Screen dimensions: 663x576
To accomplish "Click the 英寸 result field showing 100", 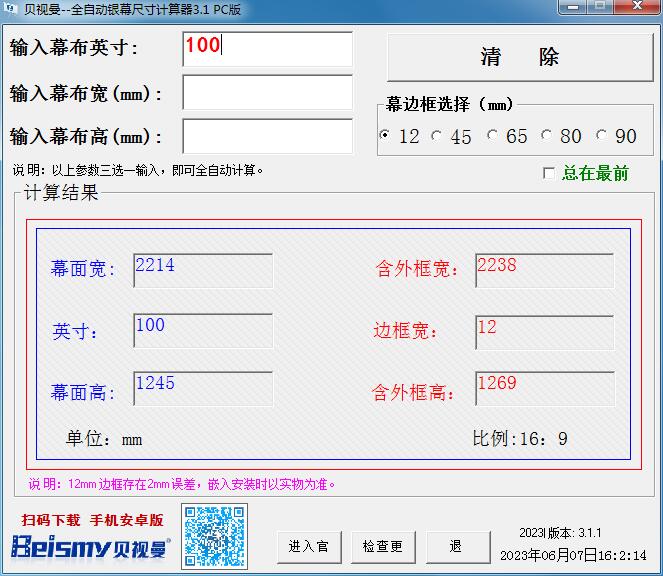I will tap(203, 331).
